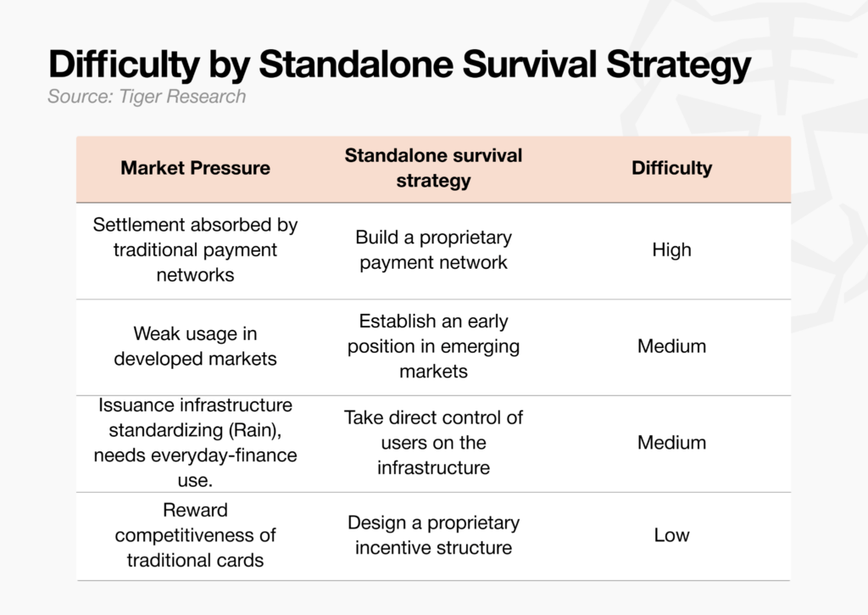Click the 'Design a proprietary incentive structure' cell
The image size is (868, 615).
pos(433,535)
